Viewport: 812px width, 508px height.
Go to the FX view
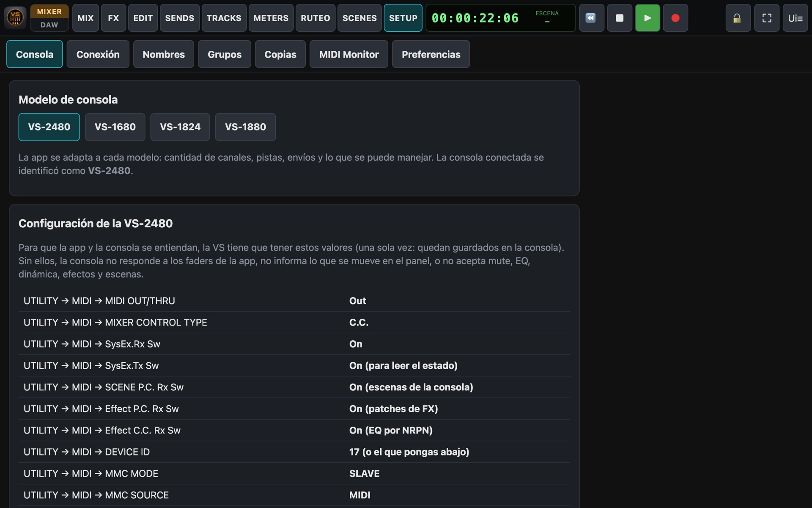[113, 18]
